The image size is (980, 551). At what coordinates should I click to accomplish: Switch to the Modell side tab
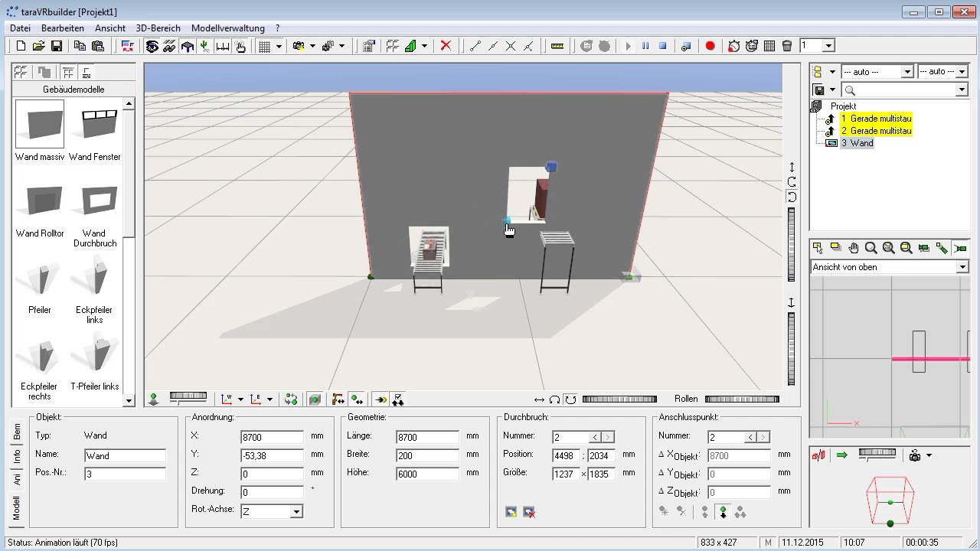pos(17,507)
